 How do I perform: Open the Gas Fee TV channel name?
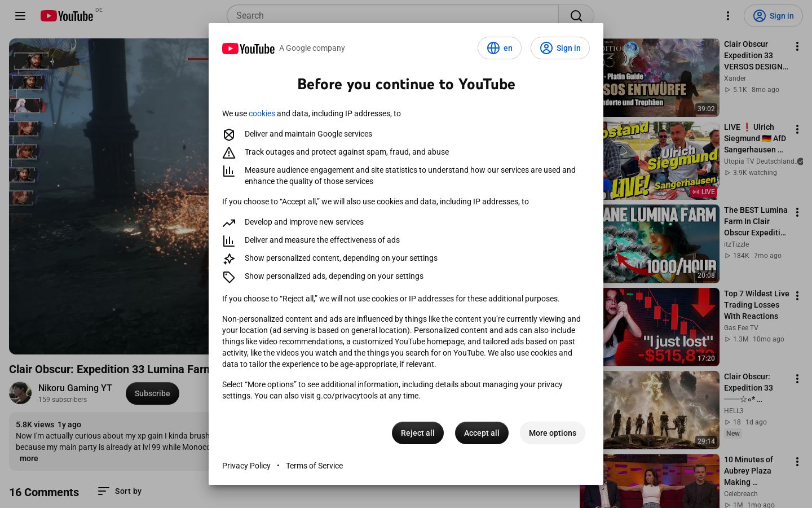click(x=741, y=328)
